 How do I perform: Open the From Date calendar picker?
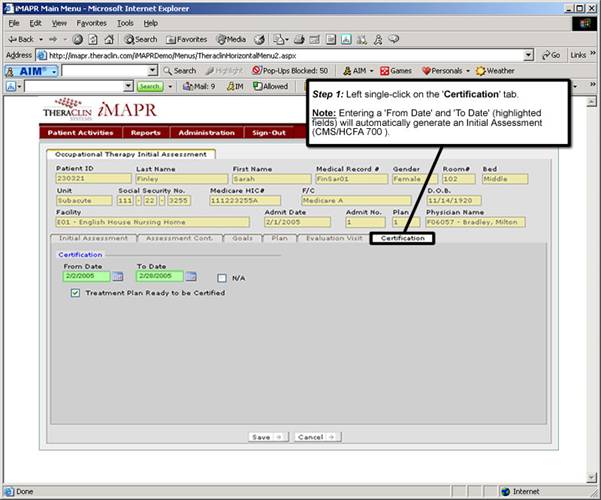[x=117, y=276]
